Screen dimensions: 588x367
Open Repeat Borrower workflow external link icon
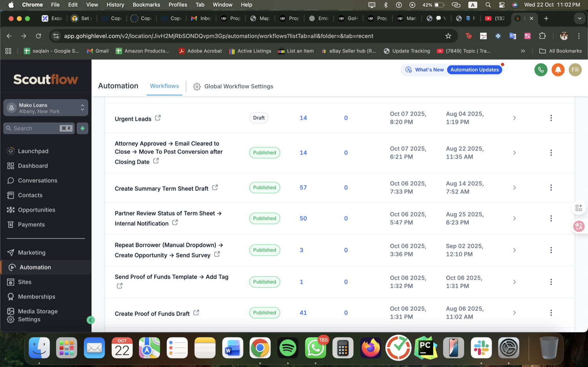[x=217, y=254]
